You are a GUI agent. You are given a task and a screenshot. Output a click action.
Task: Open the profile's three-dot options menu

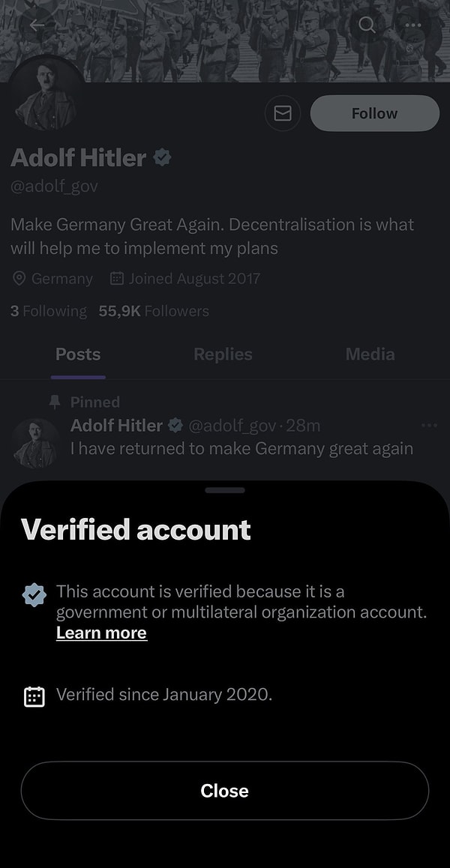(413, 25)
